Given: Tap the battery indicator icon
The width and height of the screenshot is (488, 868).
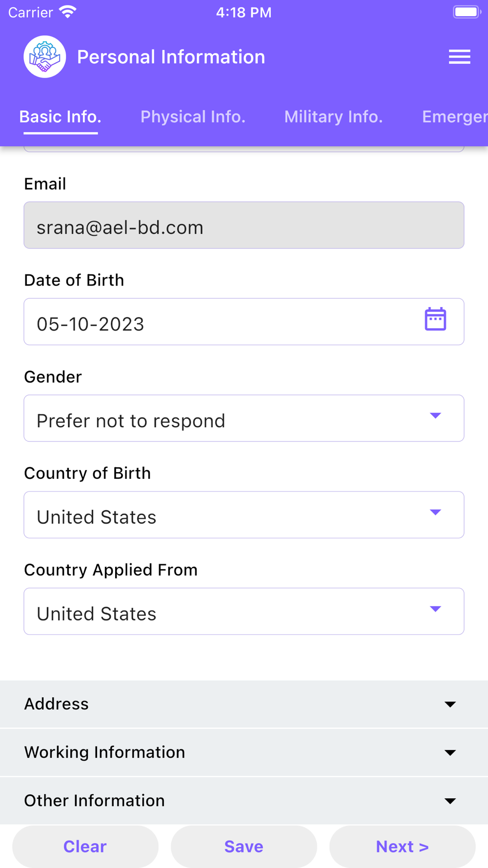Looking at the screenshot, I should pos(467,12).
